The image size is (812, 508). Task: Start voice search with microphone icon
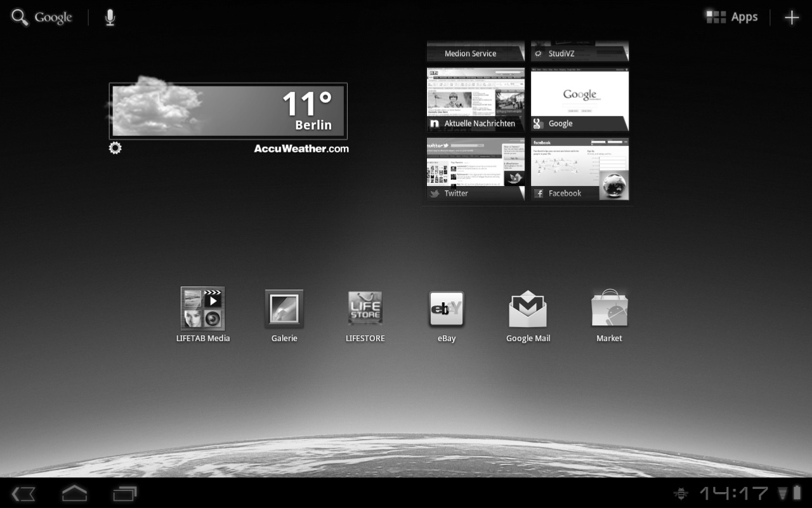pyautogui.click(x=110, y=18)
